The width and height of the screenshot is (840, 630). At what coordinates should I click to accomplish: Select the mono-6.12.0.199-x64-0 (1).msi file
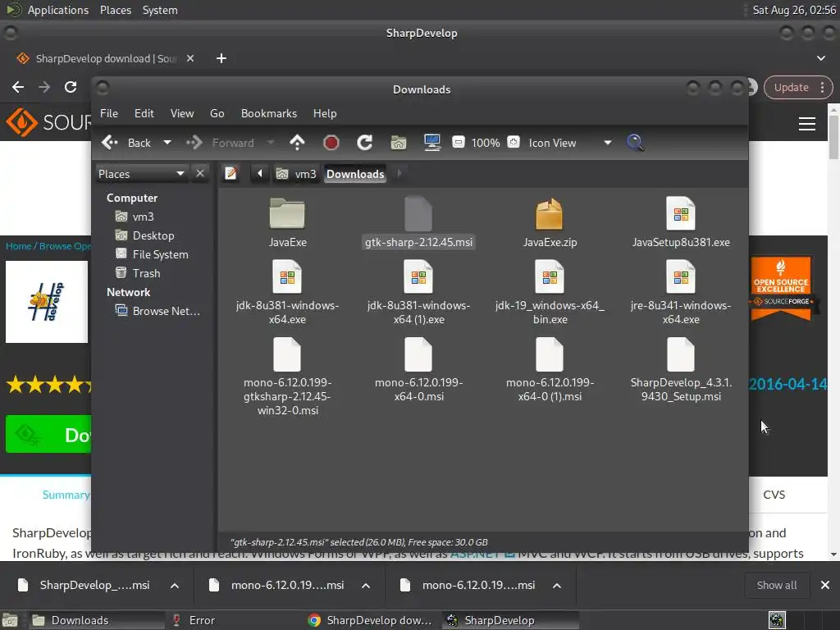pos(550,370)
